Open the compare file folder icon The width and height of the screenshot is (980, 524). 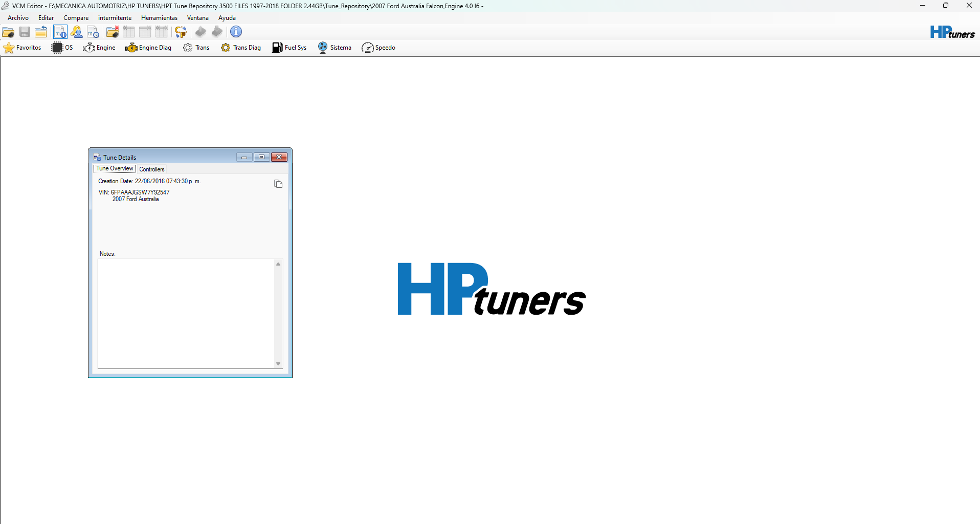[112, 32]
